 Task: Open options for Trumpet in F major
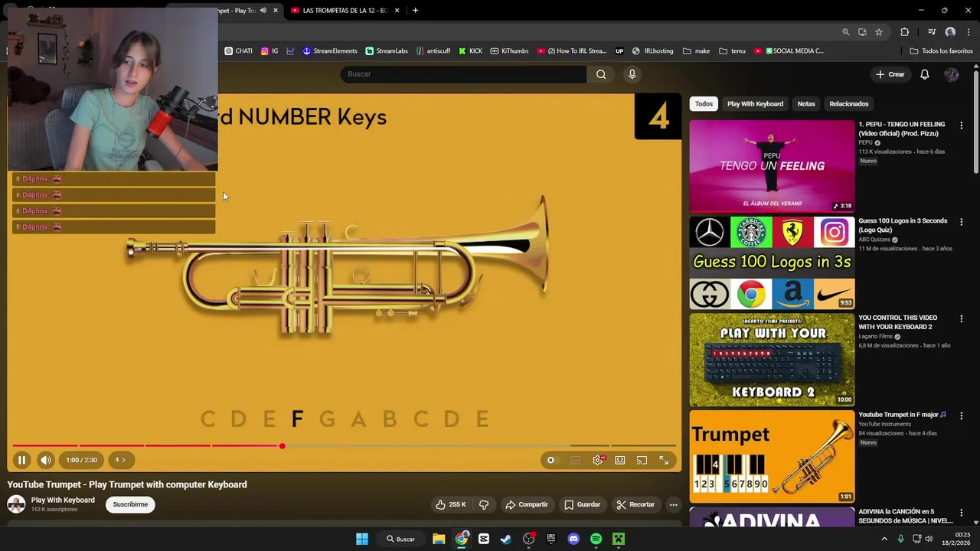point(962,416)
